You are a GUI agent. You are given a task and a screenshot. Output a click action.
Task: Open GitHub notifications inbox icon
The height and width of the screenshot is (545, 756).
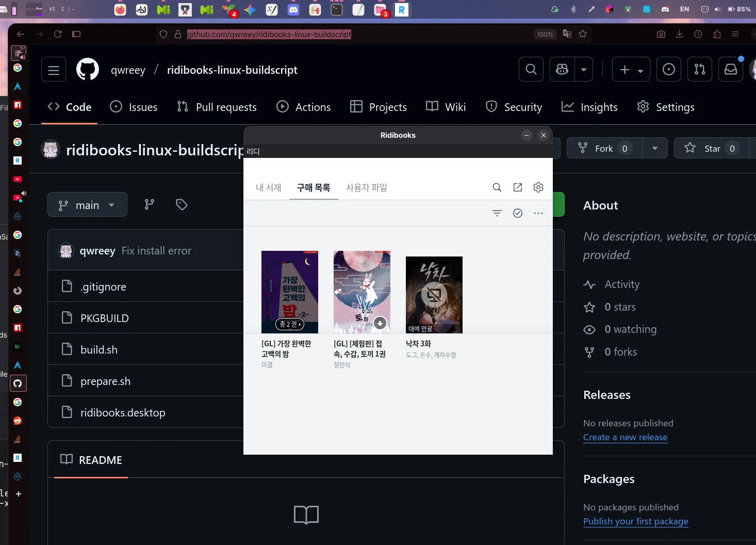coord(730,70)
